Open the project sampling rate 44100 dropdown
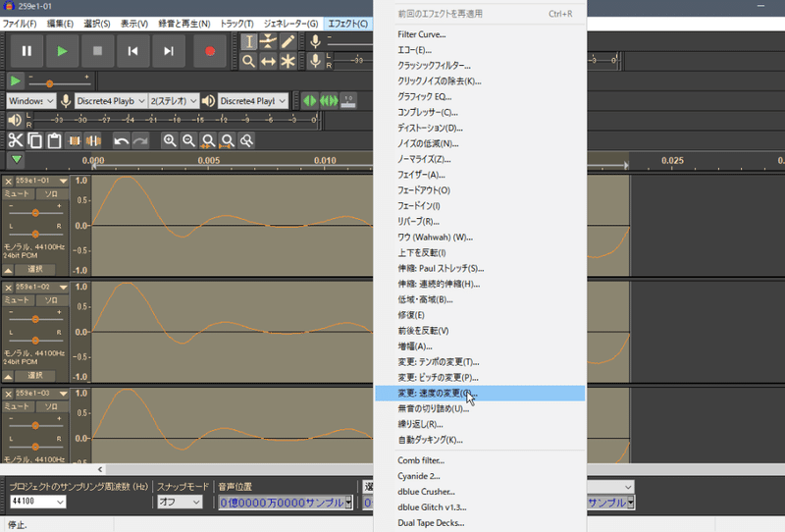The image size is (785, 532). click(38, 502)
